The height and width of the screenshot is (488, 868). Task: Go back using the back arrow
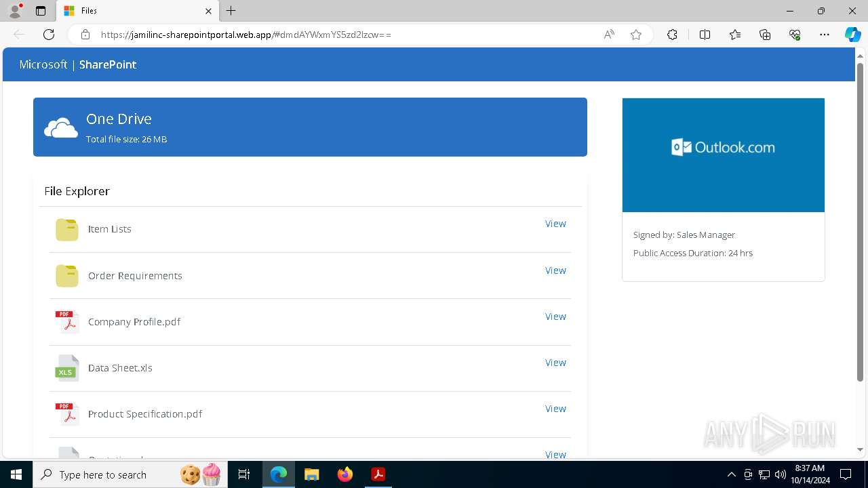(19, 35)
